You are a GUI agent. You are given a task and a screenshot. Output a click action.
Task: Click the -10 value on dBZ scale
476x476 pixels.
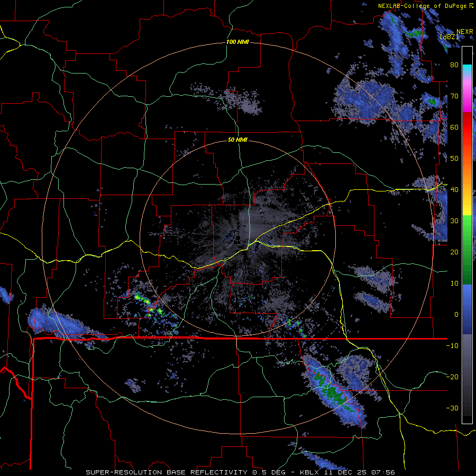click(452, 346)
